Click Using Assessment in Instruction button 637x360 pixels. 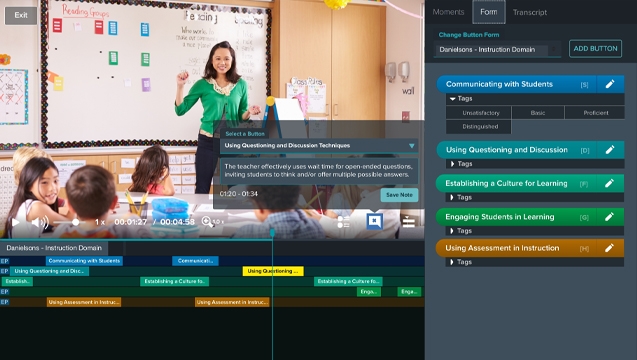pyautogui.click(x=516, y=248)
